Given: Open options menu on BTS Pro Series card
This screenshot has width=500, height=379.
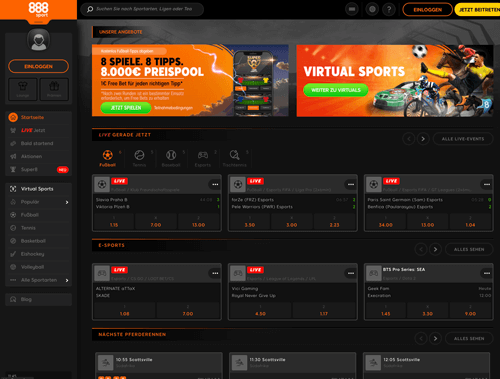Looking at the screenshot, I should tap(487, 273).
